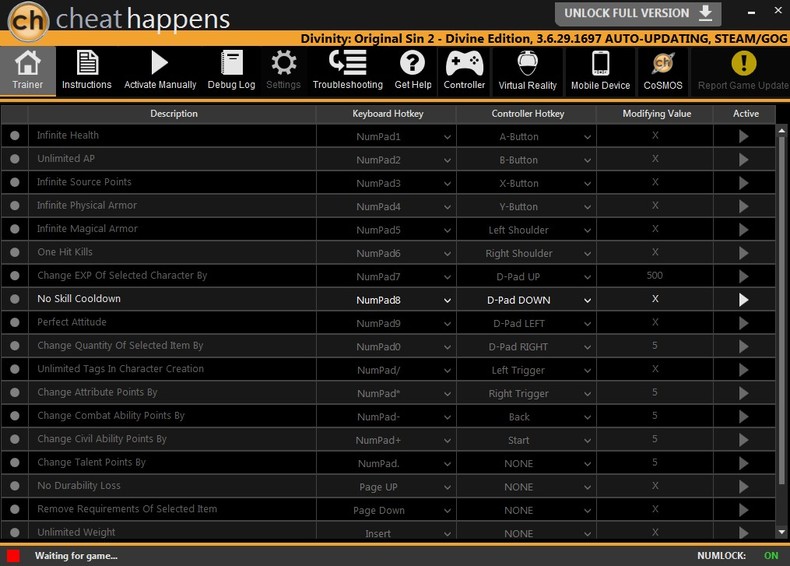Click the Unlock Full Version button
The image size is (790, 566).
tap(638, 14)
